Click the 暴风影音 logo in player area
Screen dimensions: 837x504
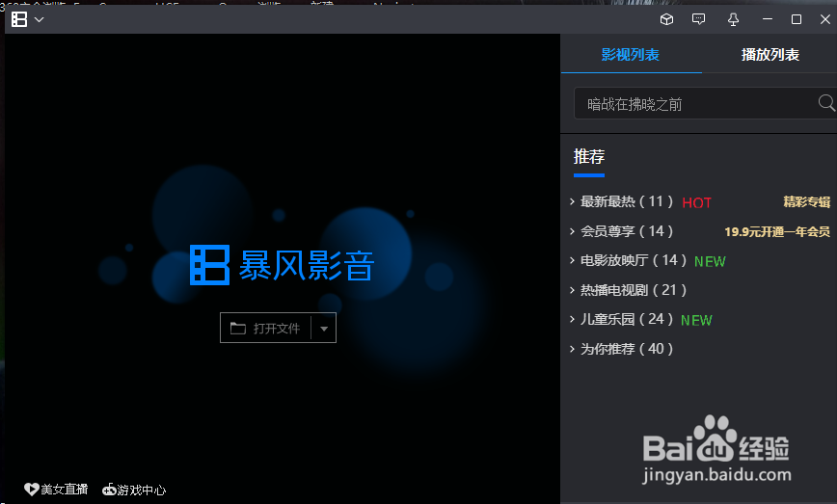[x=282, y=265]
